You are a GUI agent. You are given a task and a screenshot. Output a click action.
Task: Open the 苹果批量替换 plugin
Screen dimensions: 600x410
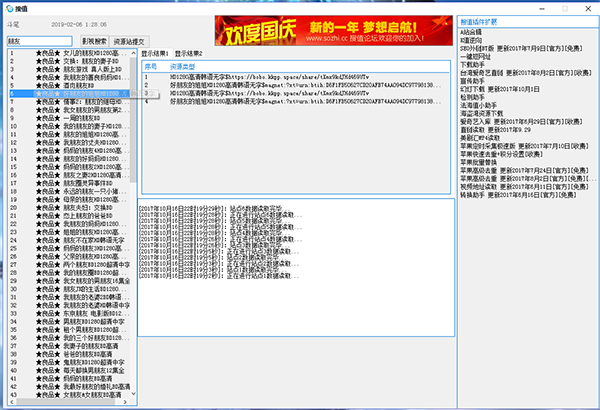478,162
